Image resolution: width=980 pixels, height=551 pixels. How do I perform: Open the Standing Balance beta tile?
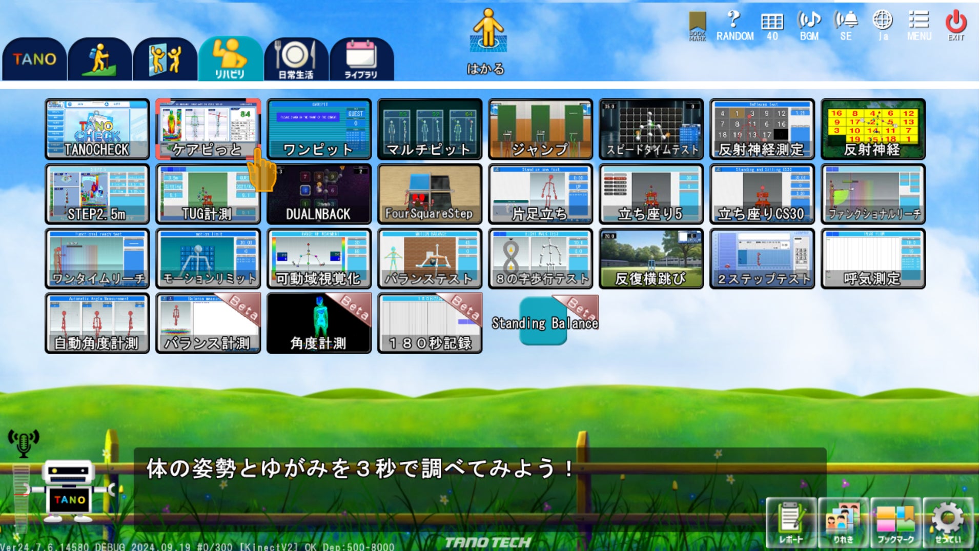click(544, 322)
